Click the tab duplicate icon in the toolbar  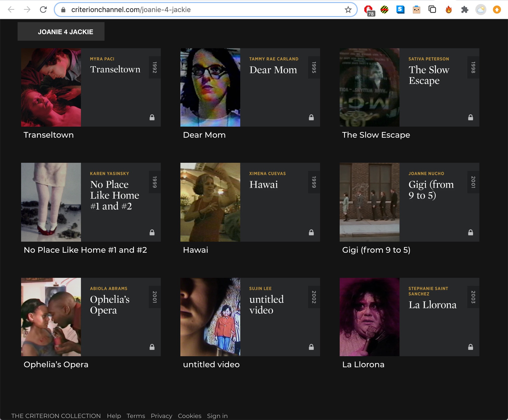433,9
